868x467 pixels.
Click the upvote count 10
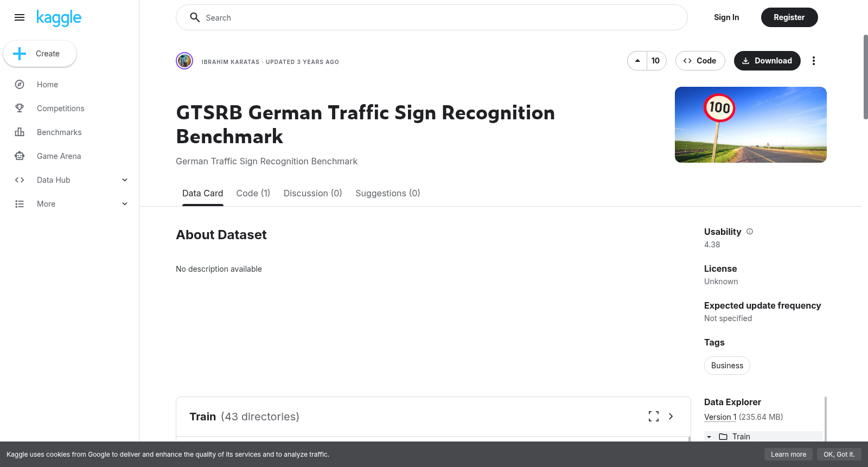(656, 61)
